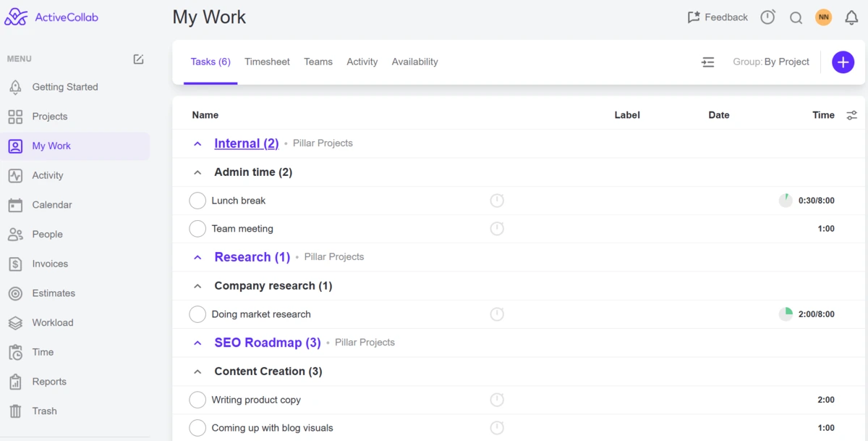Start timer for Lunch break task

pos(497,201)
